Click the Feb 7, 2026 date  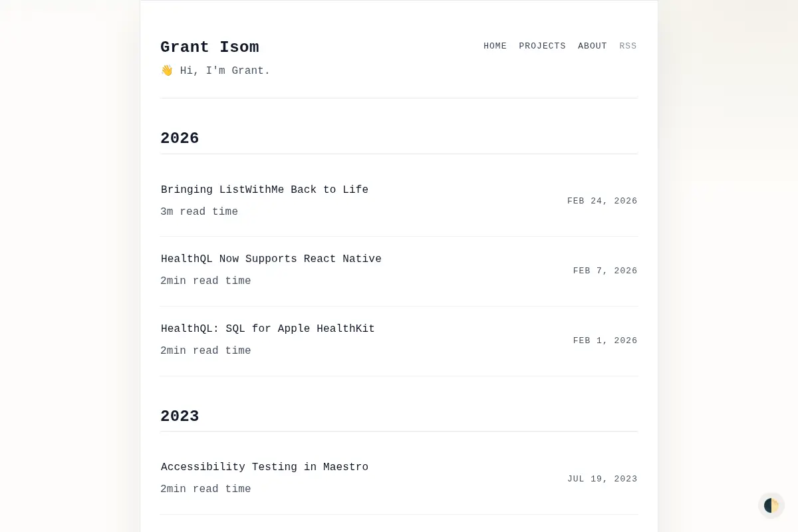tap(605, 271)
